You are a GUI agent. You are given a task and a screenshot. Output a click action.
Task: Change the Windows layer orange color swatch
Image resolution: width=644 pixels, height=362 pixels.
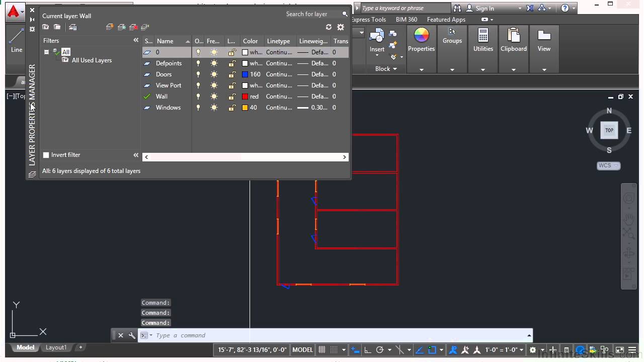tap(245, 108)
